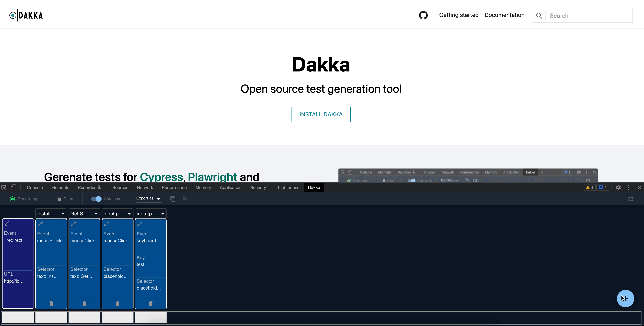Switch to the Elements tab
Screen dimensions: 644x326
(60, 187)
